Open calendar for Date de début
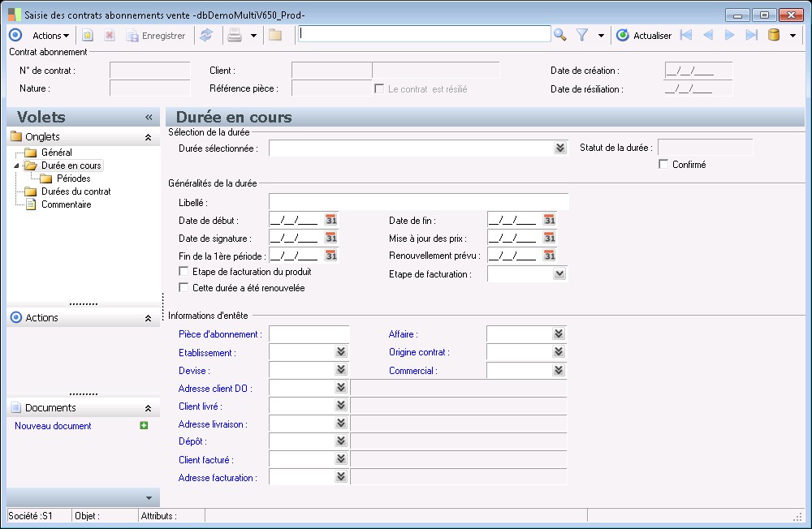Screen dimensions: 812x529 pos(331,220)
